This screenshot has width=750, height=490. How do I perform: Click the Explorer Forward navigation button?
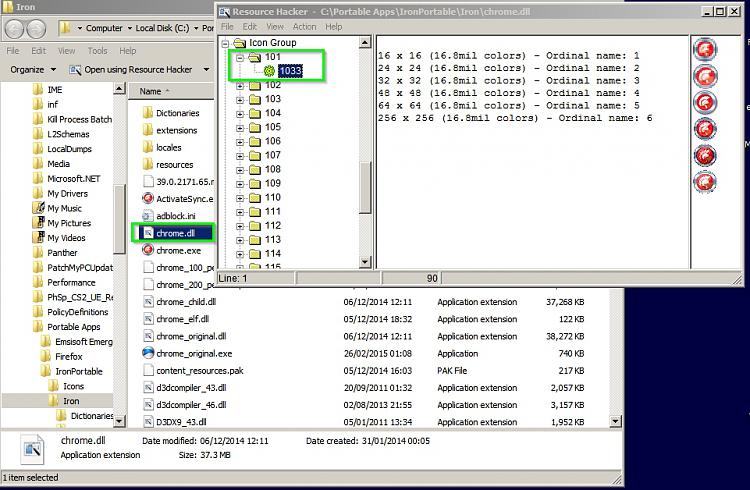coord(36,29)
